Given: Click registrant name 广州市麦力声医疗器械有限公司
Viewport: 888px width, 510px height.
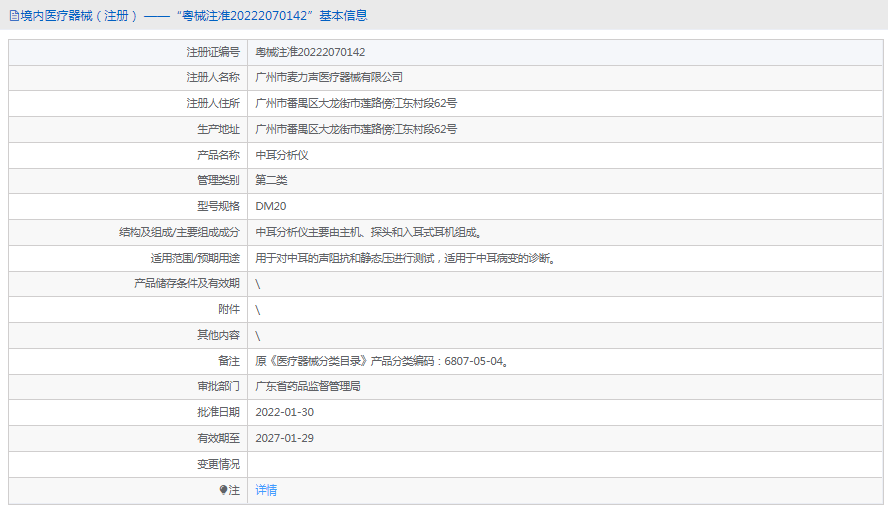Looking at the screenshot, I should click(x=329, y=78).
